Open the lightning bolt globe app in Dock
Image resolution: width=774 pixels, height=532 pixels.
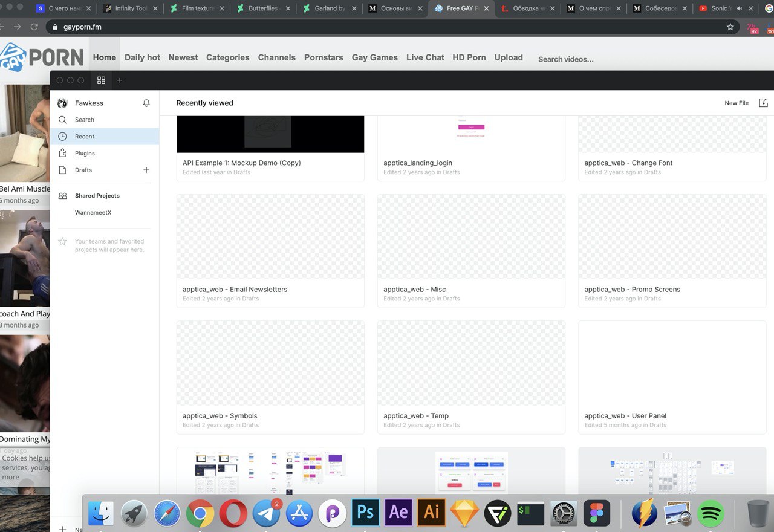644,513
